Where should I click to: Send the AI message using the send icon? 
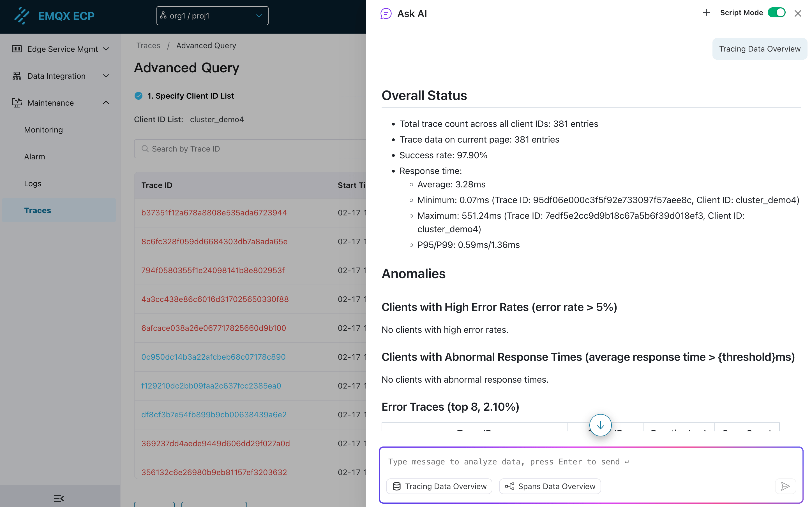point(785,486)
